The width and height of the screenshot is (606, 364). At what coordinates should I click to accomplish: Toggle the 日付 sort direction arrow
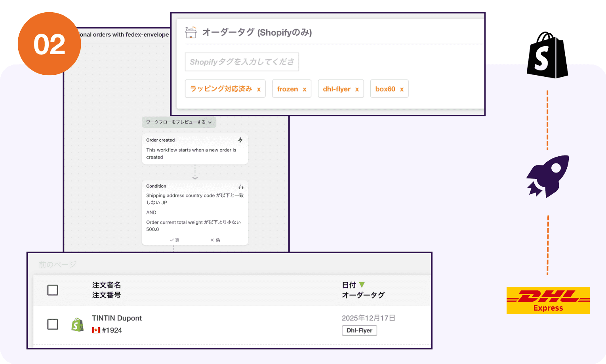[362, 284]
